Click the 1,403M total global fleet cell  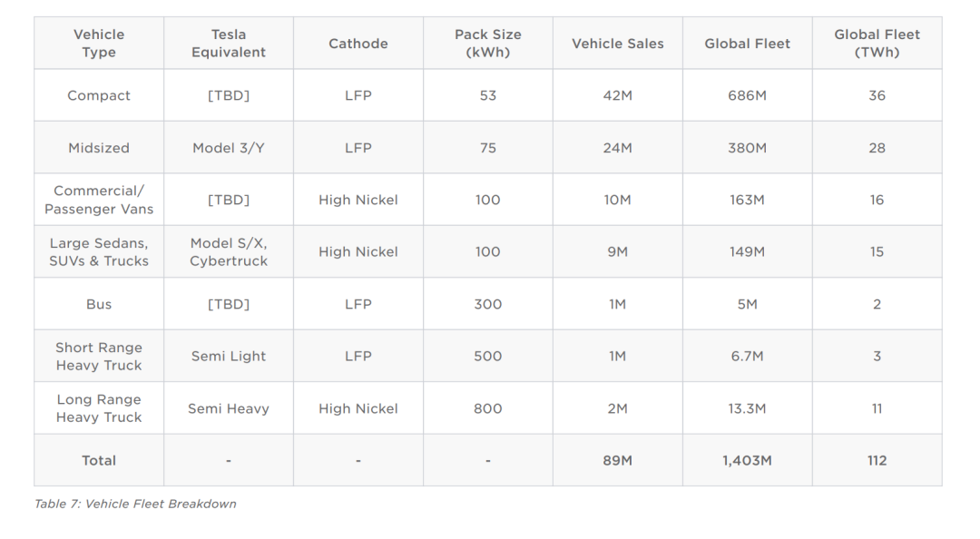click(x=747, y=461)
